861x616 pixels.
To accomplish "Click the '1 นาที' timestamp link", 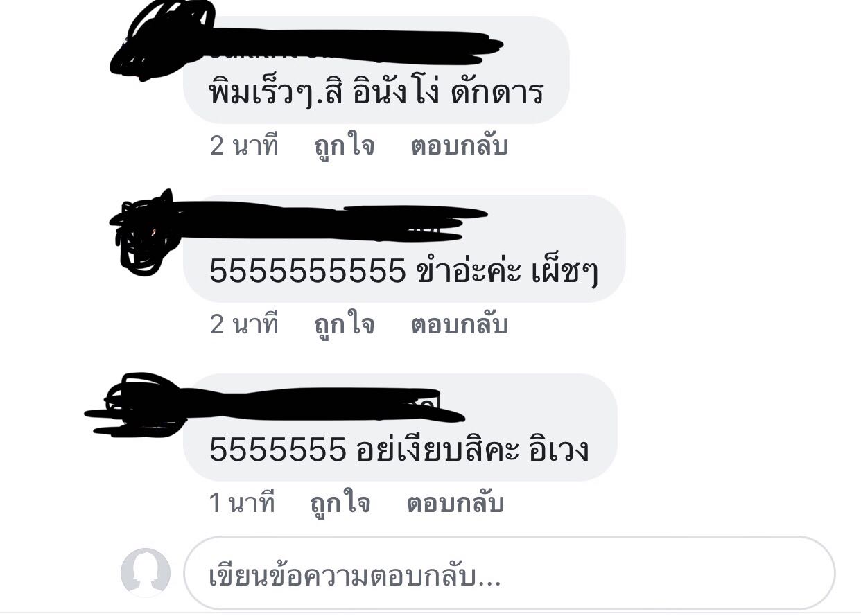I will point(242,504).
